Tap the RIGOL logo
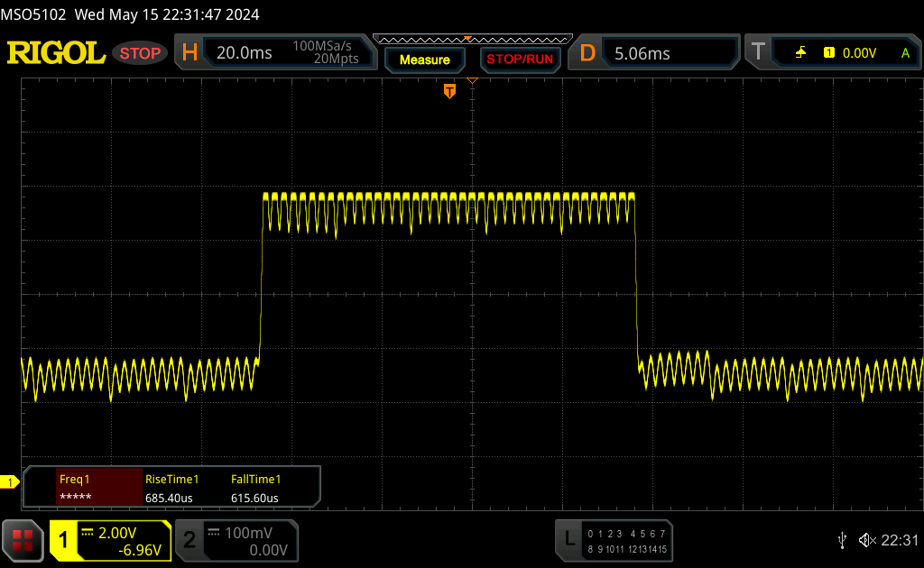 point(56,53)
